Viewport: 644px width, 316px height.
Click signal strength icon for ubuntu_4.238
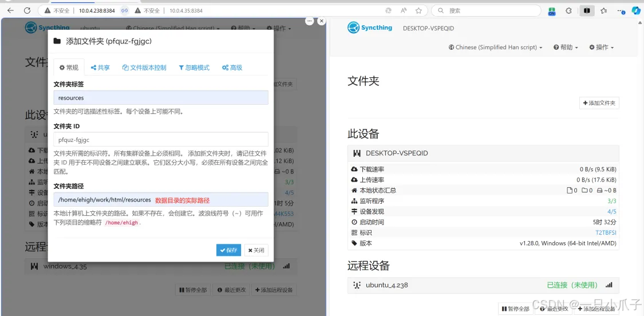coord(609,285)
